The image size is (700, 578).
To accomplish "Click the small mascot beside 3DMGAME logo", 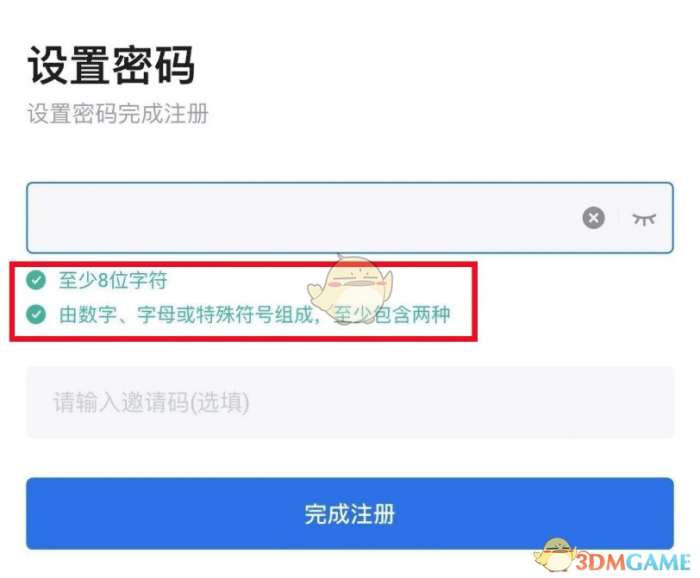I will tap(555, 555).
